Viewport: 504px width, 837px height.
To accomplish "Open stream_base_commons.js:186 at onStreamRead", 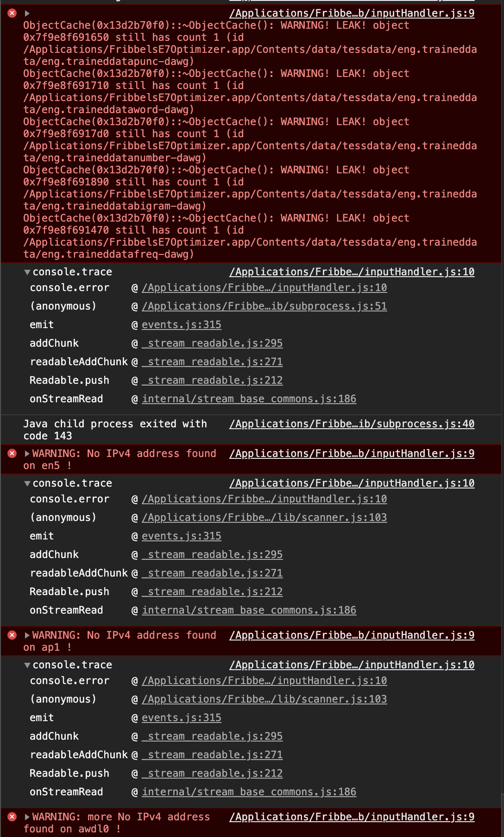I will [x=249, y=399].
